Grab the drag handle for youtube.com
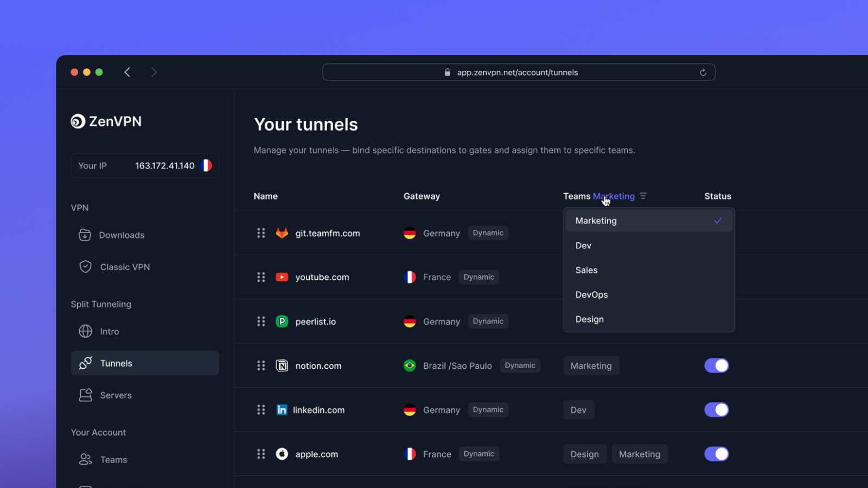This screenshot has height=488, width=868. coord(261,277)
